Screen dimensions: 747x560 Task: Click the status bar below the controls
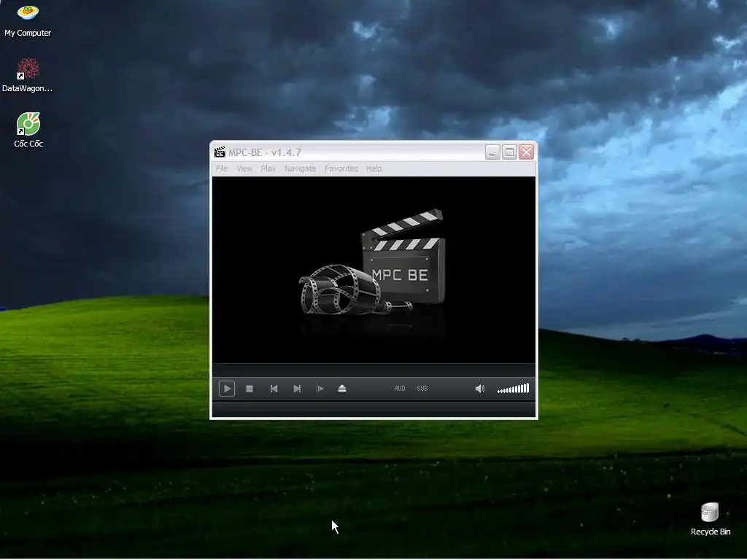[374, 409]
